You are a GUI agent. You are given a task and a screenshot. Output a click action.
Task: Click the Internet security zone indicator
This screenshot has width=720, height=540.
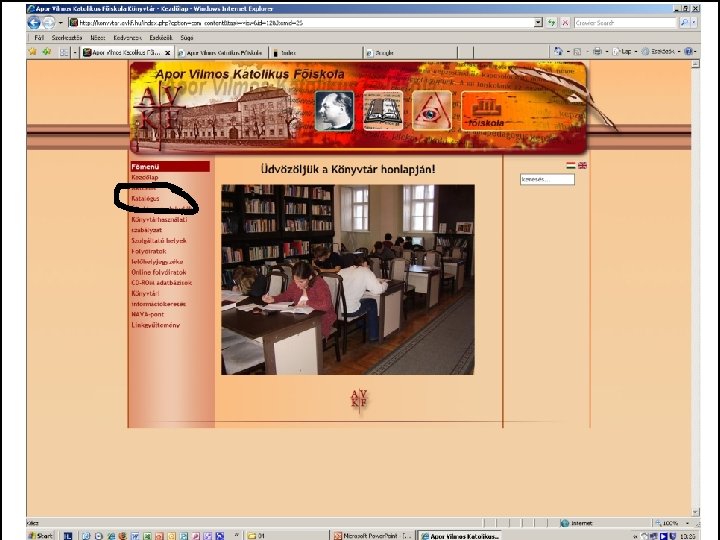577,523
